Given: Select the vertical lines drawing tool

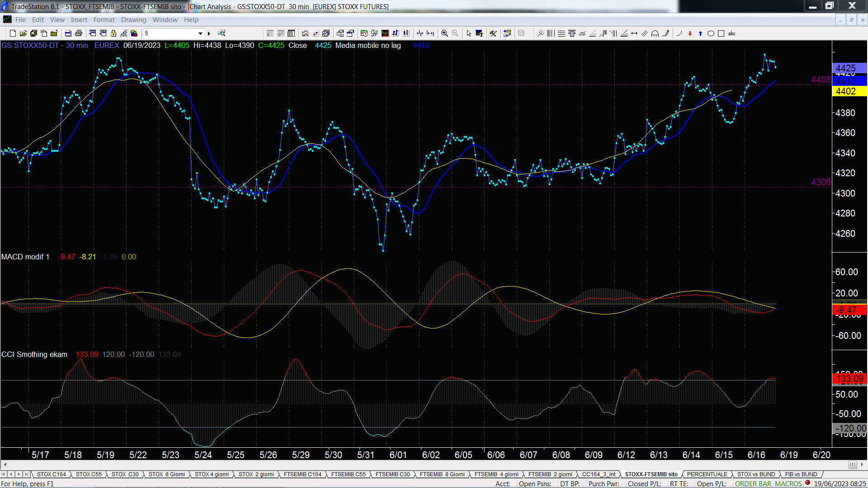Looking at the screenshot, I should pyautogui.click(x=551, y=33).
